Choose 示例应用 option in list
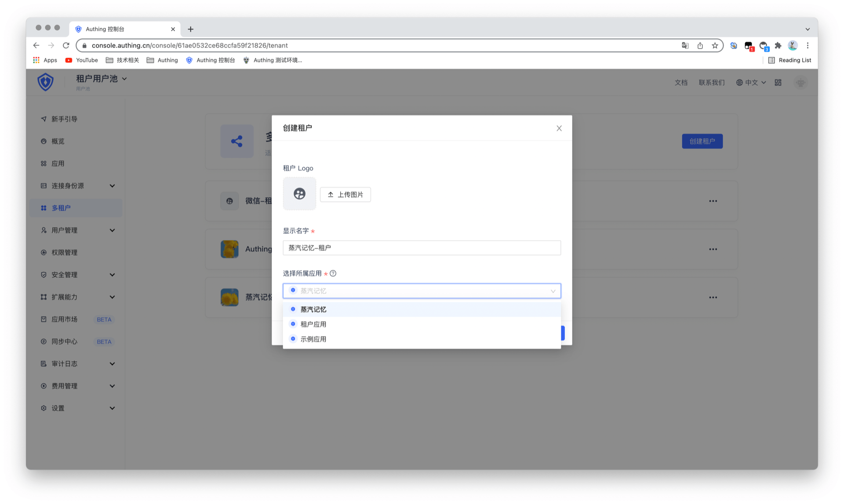Screen dimensions: 844x504 coord(313,339)
